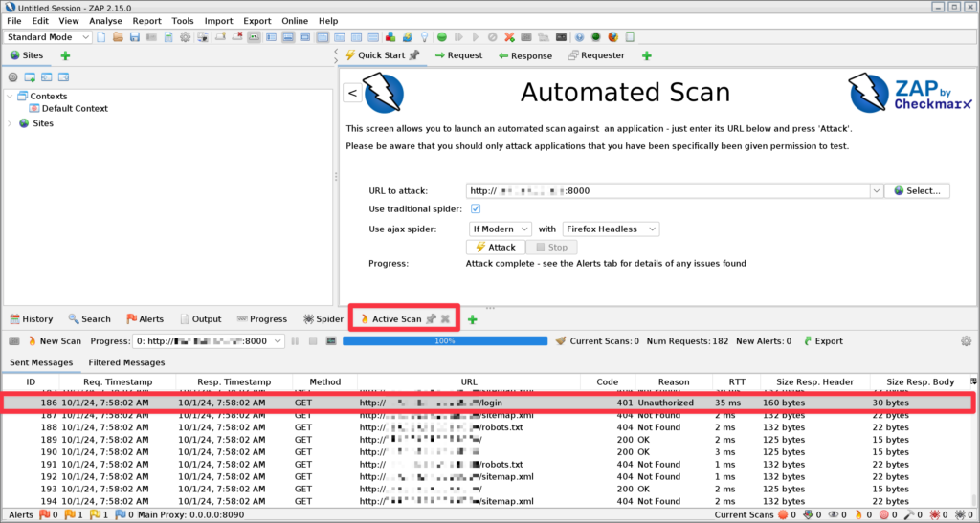This screenshot has width=980, height=523.
Task: Click the back arrow button on Automated Scan
Action: coord(352,93)
